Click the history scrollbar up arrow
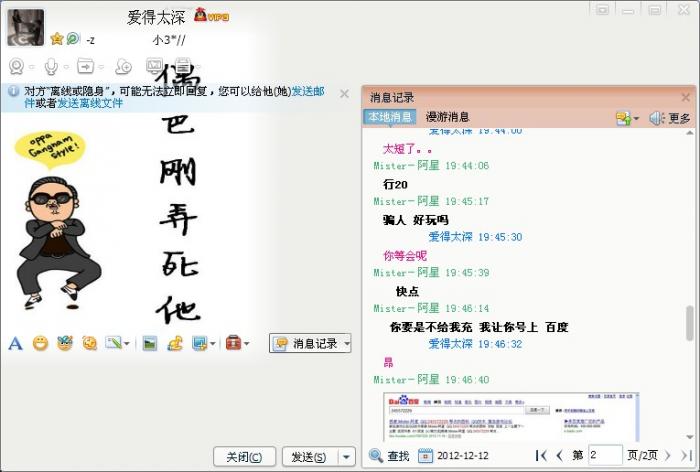This screenshot has height=472, width=700. click(690, 133)
